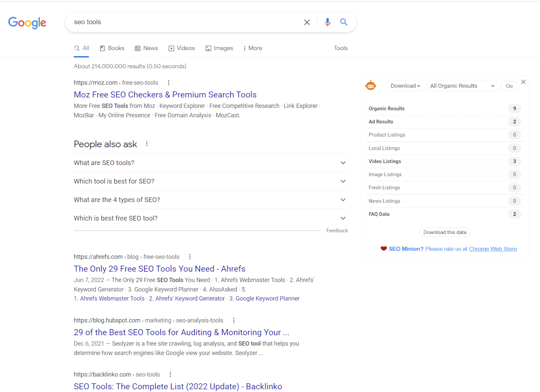
Task: Open 'The Only 29 Free SEO Tools You Need - Ahrefs'
Action: 159,268
